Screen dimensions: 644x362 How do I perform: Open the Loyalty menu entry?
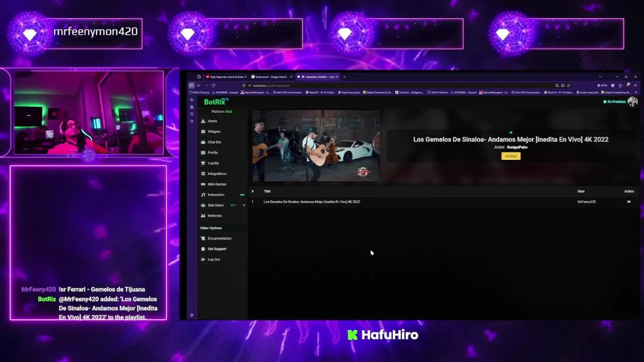[213, 163]
